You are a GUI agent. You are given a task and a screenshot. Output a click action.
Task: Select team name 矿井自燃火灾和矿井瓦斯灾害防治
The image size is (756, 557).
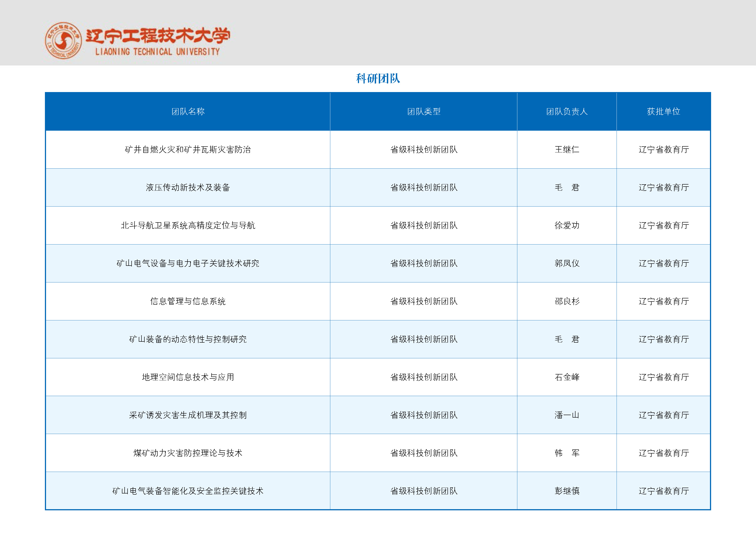[x=188, y=149]
